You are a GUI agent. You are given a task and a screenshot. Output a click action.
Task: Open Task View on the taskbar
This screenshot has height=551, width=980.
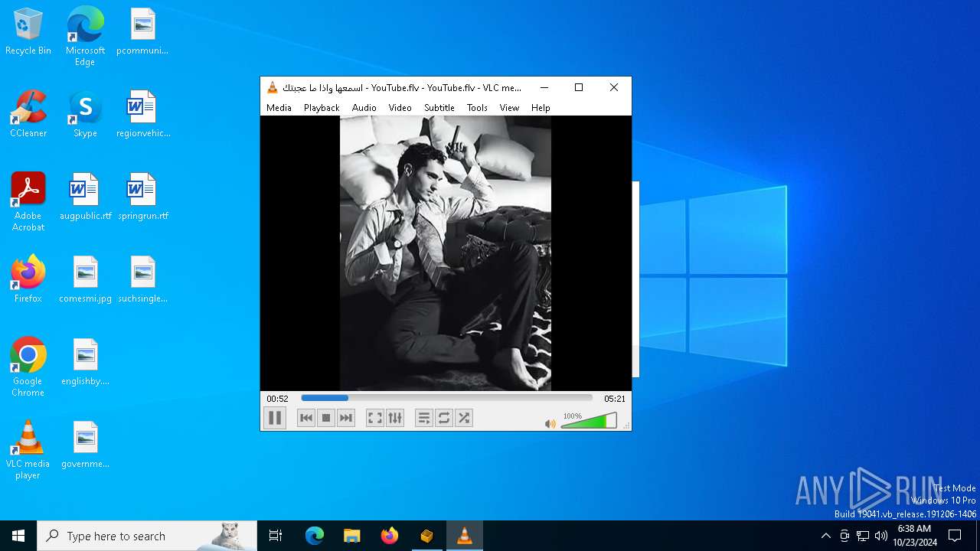(276, 536)
